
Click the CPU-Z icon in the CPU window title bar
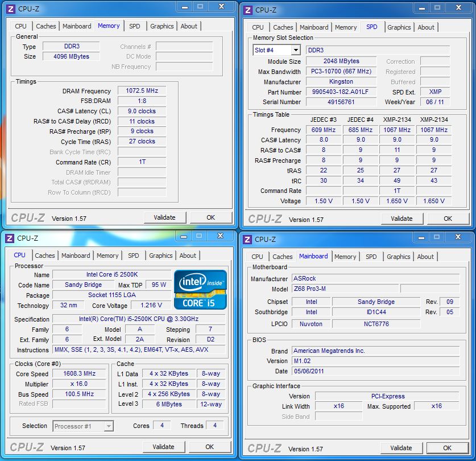(10, 238)
